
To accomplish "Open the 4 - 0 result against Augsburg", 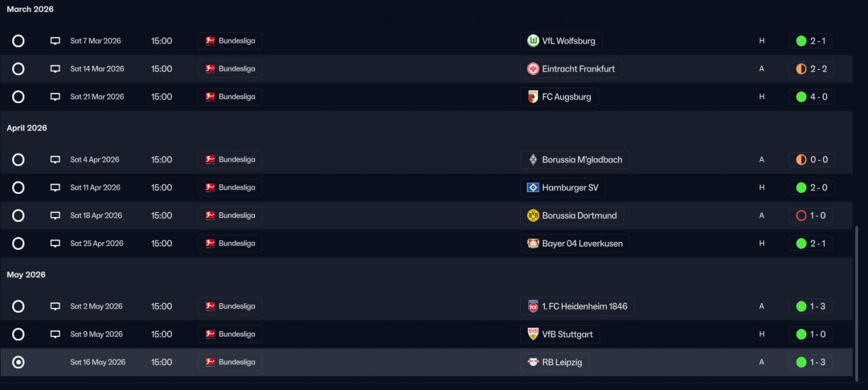I will coord(812,97).
